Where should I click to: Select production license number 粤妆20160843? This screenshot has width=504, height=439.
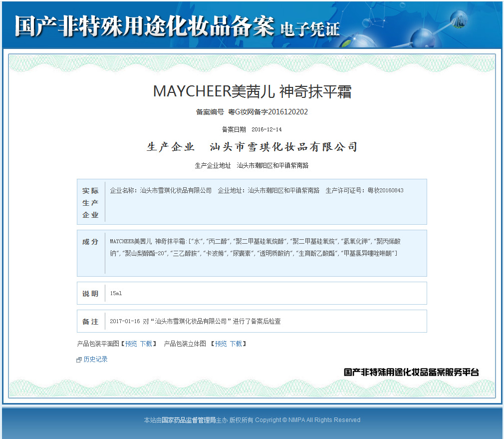point(385,190)
